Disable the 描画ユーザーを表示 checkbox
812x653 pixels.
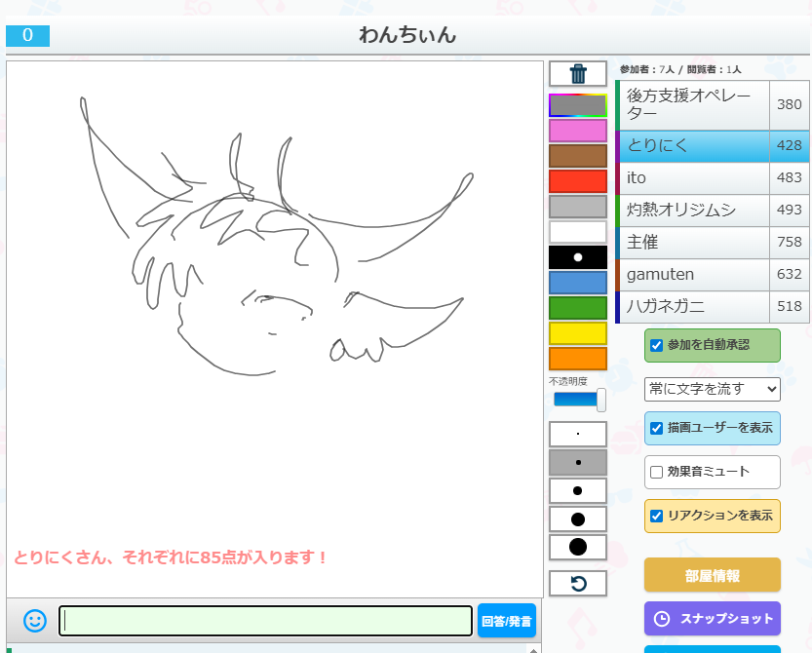(x=657, y=428)
